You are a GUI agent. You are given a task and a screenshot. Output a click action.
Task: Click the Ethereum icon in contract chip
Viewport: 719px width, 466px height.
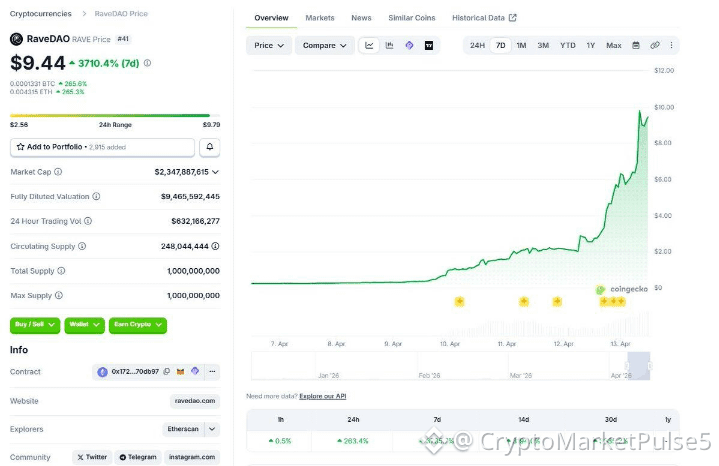point(102,372)
